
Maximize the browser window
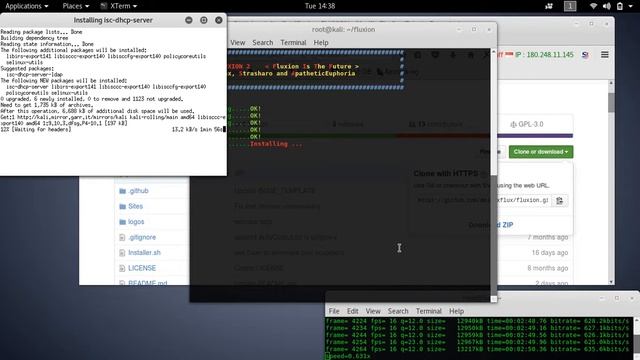[591, 24]
